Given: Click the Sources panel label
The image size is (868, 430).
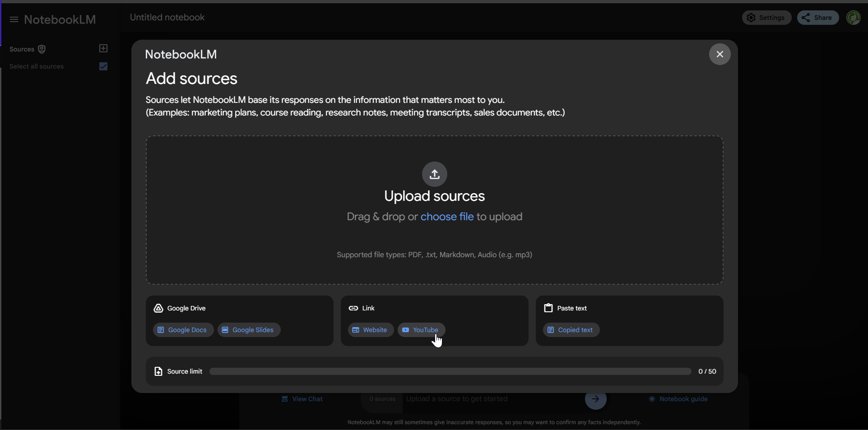Looking at the screenshot, I should (x=22, y=49).
